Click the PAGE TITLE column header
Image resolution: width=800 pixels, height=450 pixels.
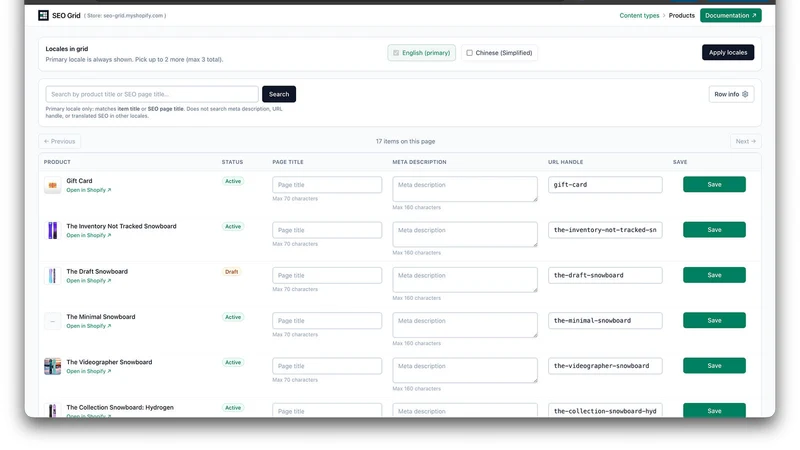(x=288, y=162)
